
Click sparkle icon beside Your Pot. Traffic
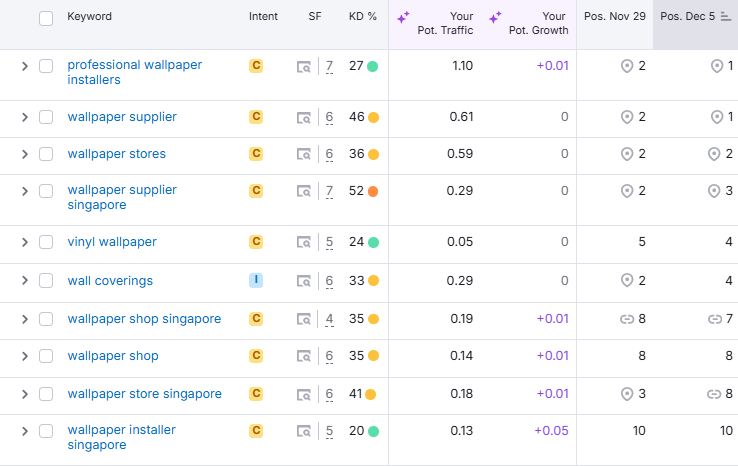pos(403,18)
